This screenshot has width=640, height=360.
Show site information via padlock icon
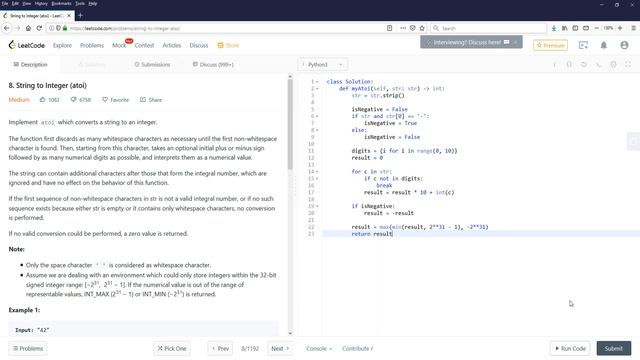(64, 28)
